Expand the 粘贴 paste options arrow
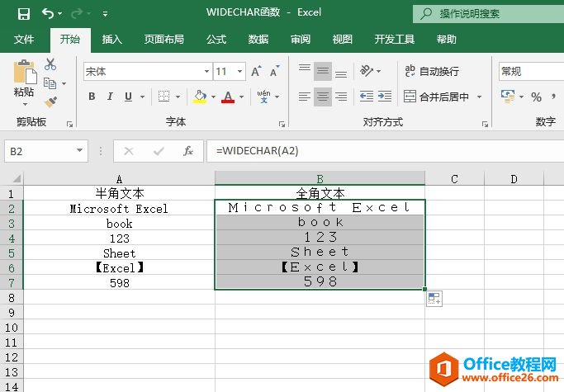This screenshot has width=564, height=392. 25,104
